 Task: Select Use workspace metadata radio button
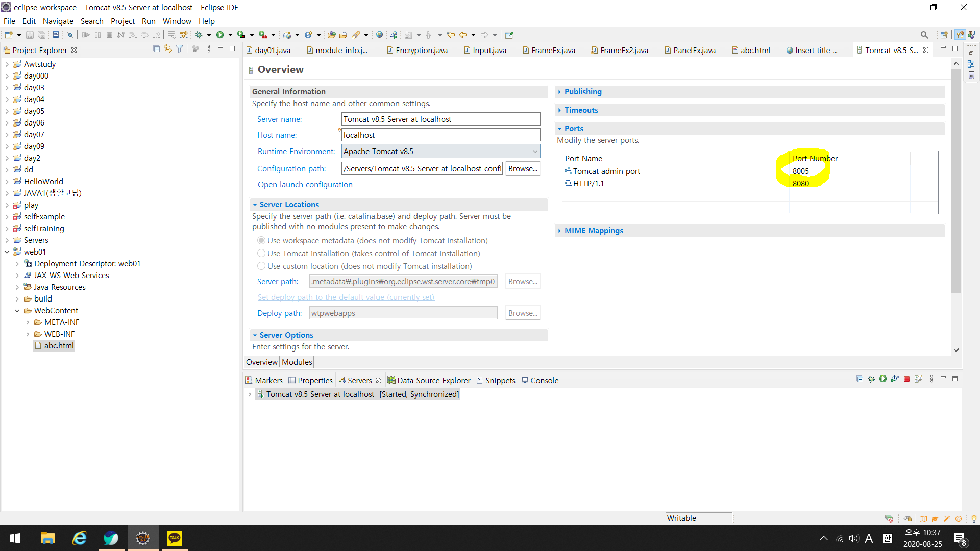(x=261, y=240)
